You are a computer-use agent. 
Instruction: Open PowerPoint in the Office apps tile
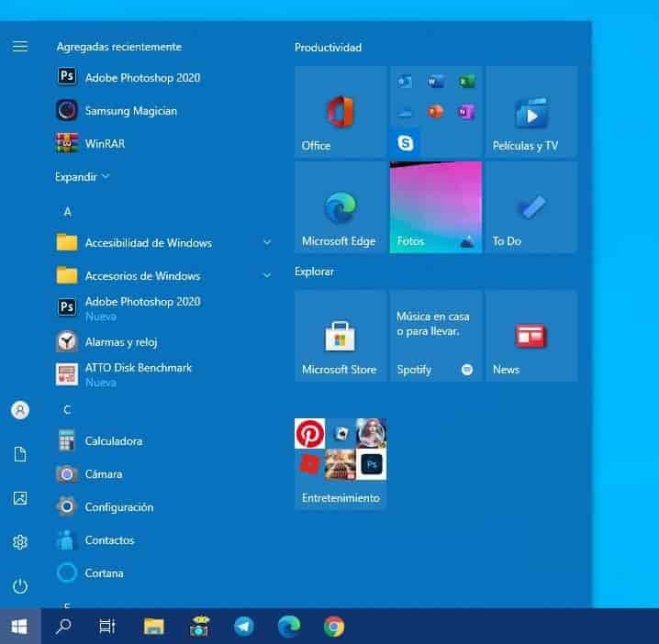click(x=436, y=112)
